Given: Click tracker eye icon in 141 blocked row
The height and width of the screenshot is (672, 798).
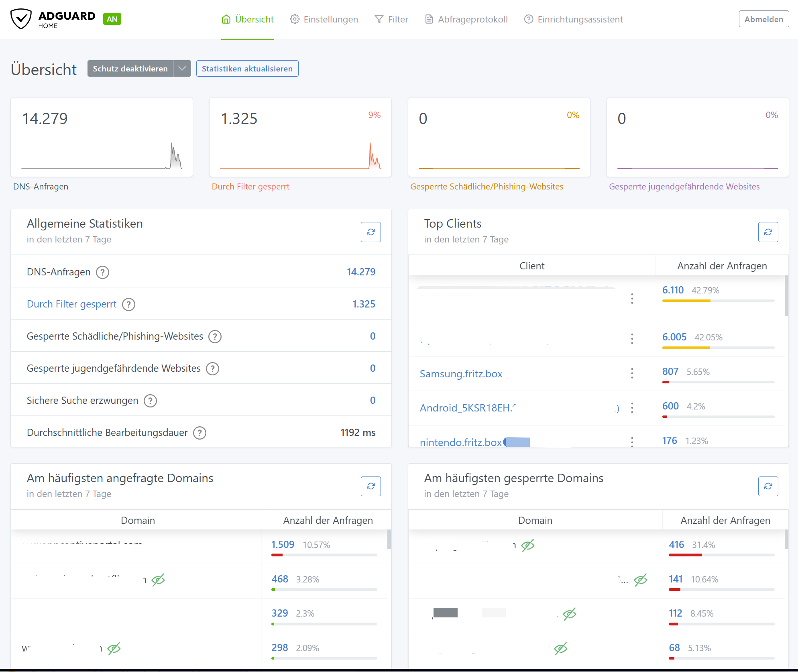Looking at the screenshot, I should pyautogui.click(x=641, y=580).
